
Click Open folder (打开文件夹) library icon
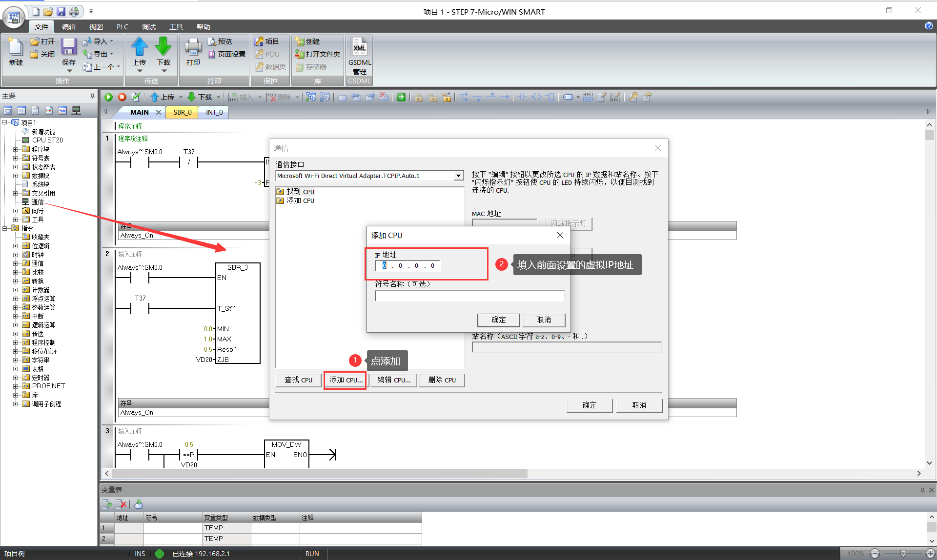(x=317, y=54)
